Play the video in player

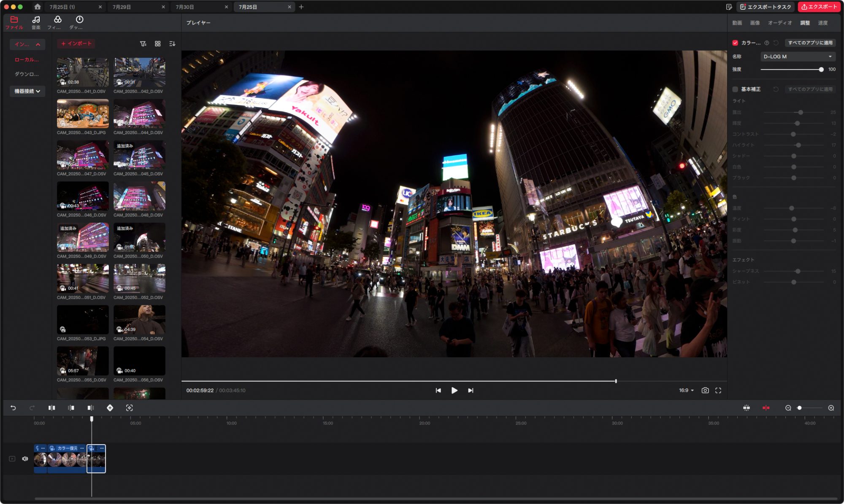(x=454, y=391)
